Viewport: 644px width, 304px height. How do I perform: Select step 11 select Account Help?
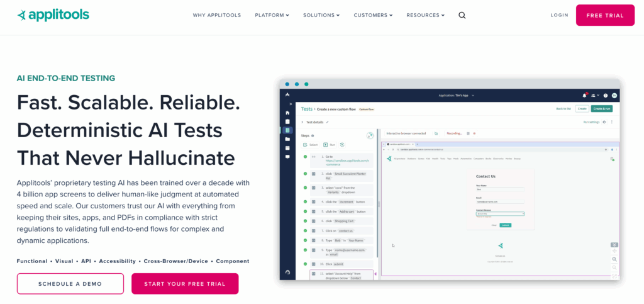coord(341,275)
